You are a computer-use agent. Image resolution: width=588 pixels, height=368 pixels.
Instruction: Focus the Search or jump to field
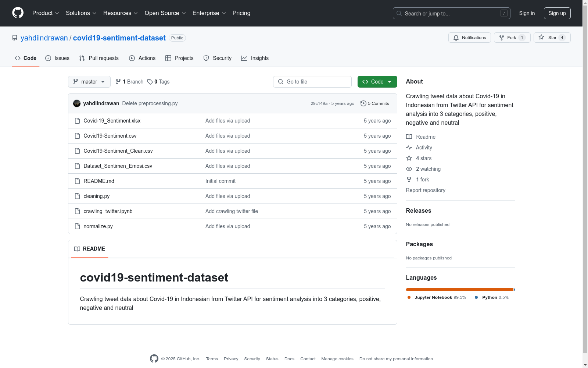pyautogui.click(x=452, y=13)
